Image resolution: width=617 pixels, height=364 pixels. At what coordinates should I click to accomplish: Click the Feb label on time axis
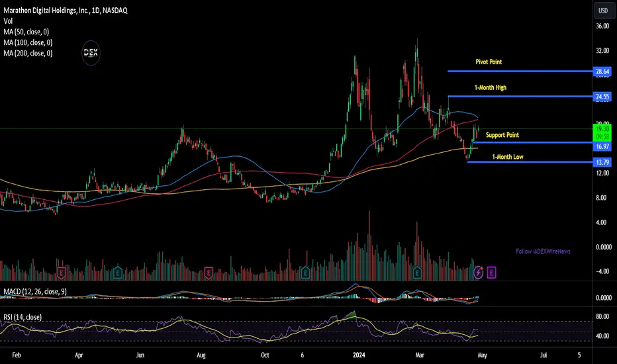[17, 355]
